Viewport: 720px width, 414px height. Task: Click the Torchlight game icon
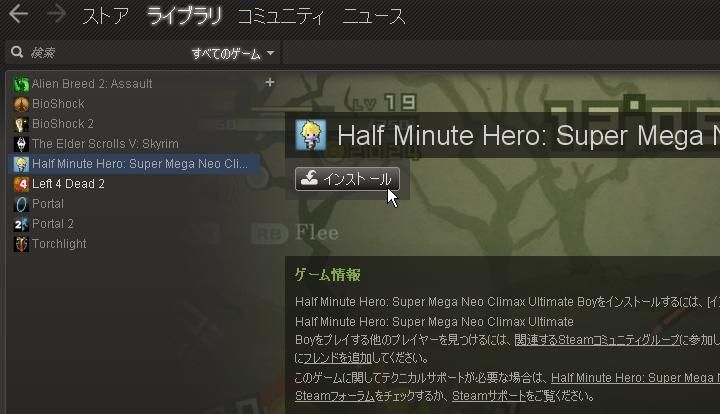click(x=21, y=244)
